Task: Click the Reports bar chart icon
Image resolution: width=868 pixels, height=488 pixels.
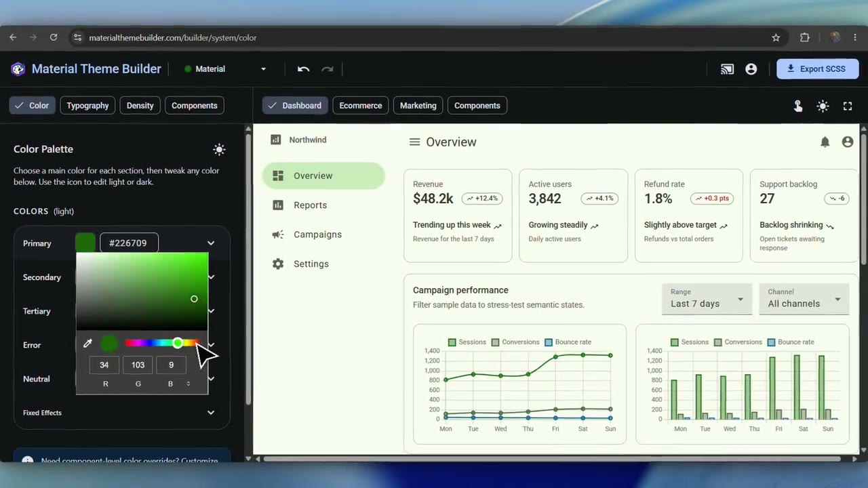Action: (x=278, y=205)
